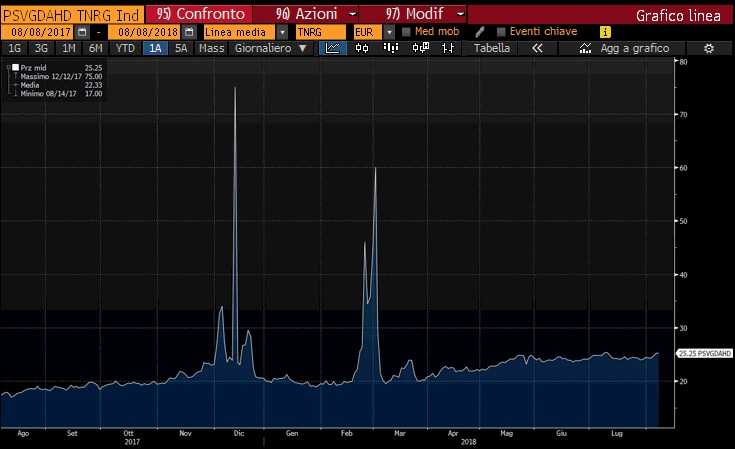Click the pencil edit icon
Viewport: 735px width, 449px height.
(480, 32)
